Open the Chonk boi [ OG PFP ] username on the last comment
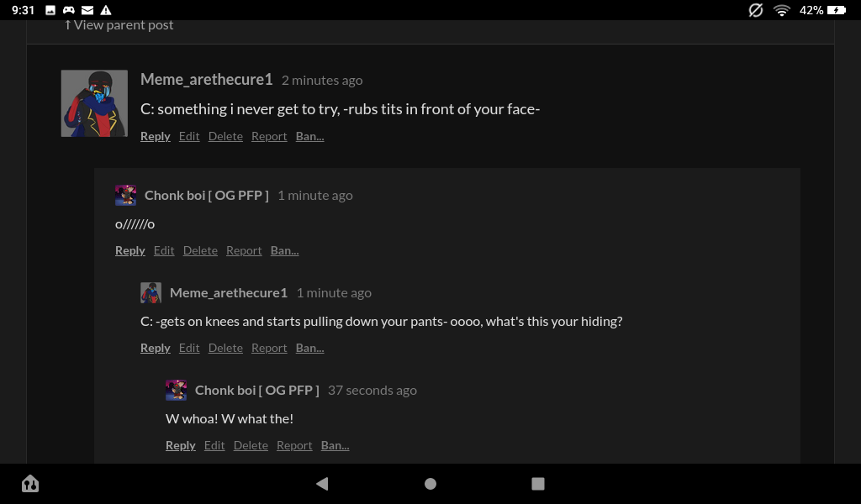 pyautogui.click(x=257, y=390)
